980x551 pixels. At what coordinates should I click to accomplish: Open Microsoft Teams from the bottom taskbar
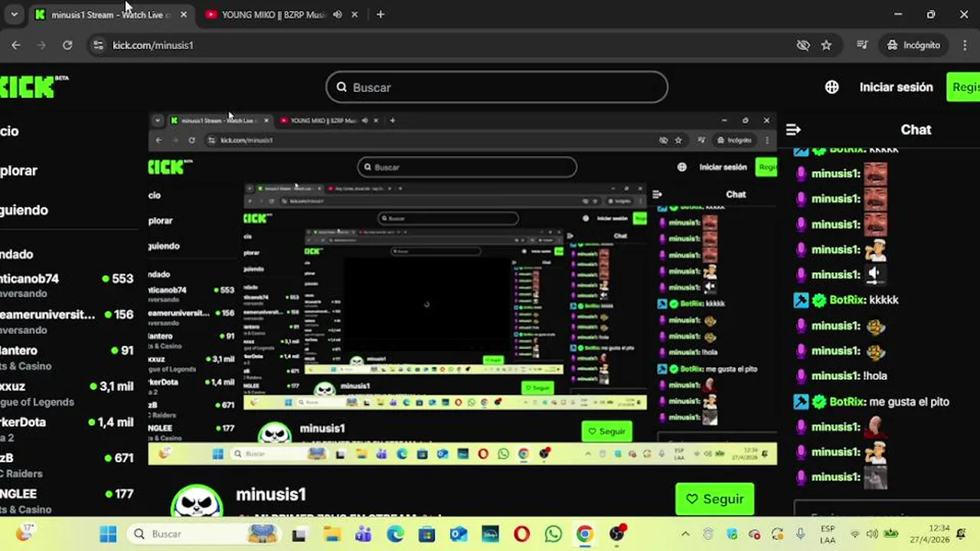click(x=363, y=534)
